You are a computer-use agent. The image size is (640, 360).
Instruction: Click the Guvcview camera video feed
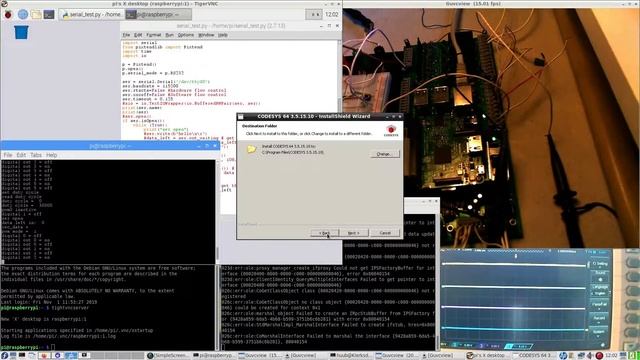491,128
